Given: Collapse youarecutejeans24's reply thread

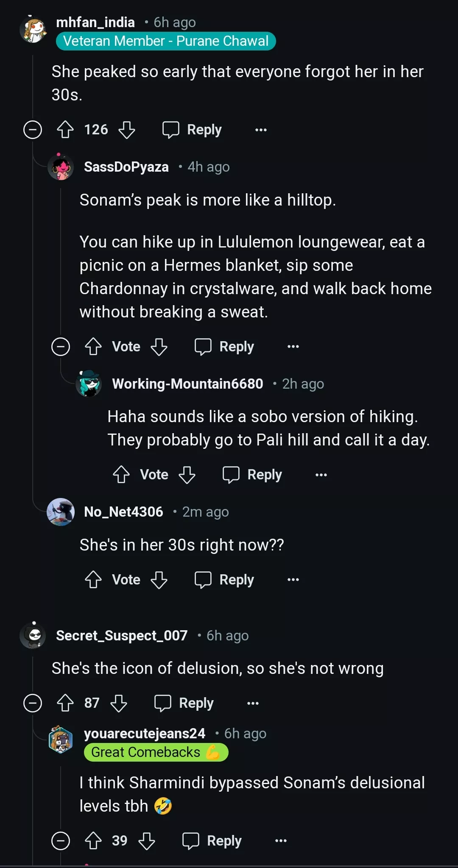Looking at the screenshot, I should coord(61,841).
